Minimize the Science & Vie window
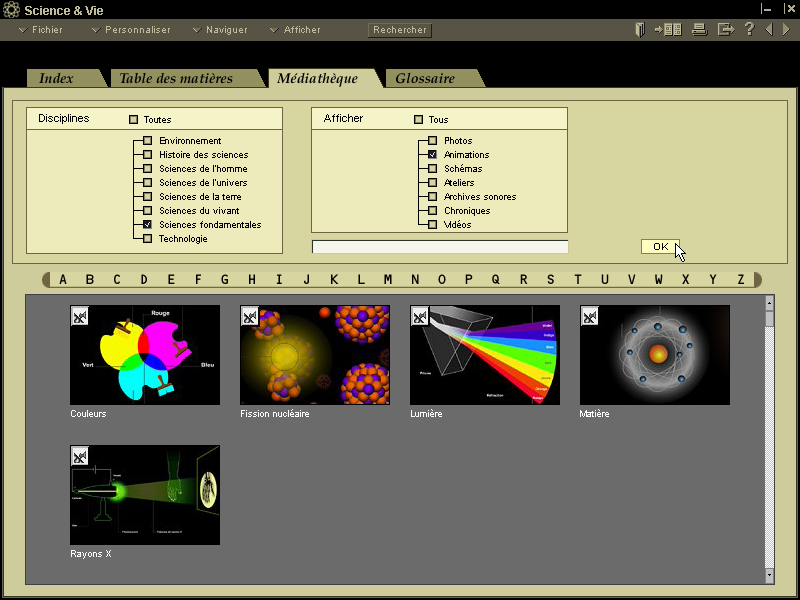 point(766,9)
